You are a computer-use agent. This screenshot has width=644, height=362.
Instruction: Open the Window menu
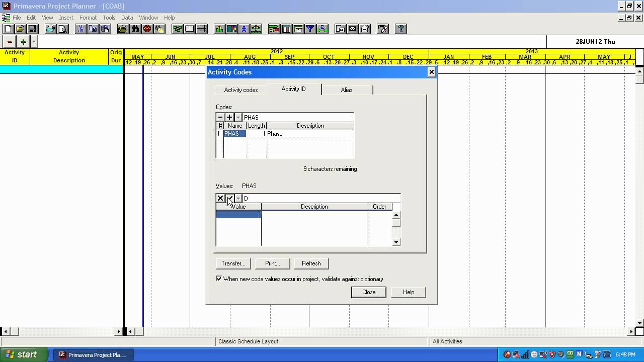coord(148,18)
